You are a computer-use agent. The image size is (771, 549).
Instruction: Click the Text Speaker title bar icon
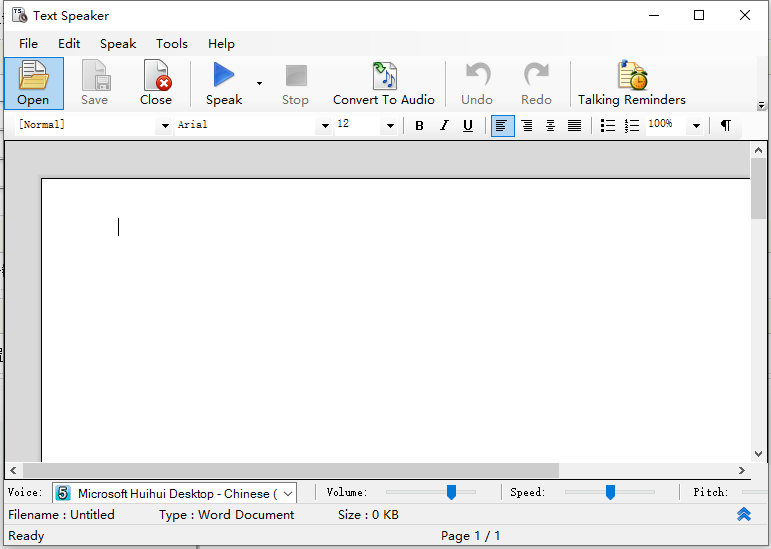click(20, 16)
